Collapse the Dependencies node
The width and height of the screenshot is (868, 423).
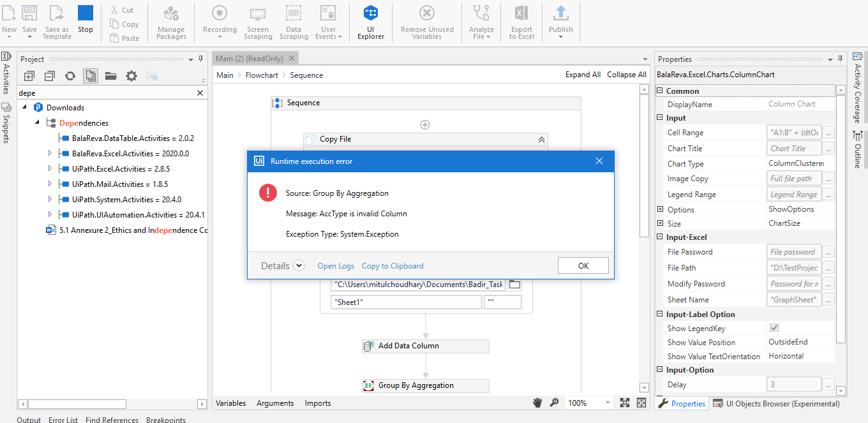37,122
